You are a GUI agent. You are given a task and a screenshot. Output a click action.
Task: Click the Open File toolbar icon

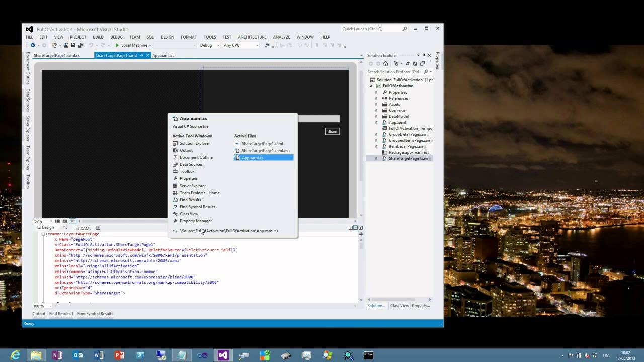click(x=66, y=45)
